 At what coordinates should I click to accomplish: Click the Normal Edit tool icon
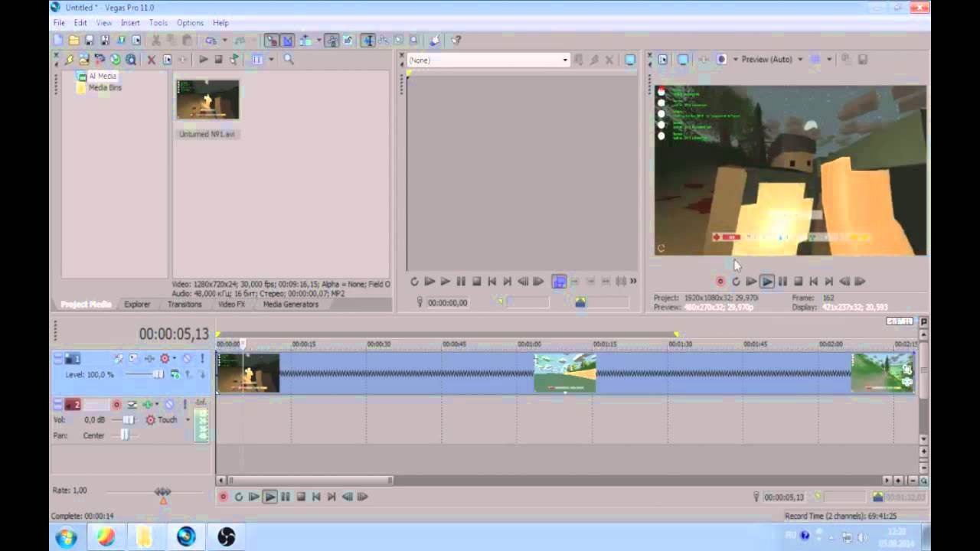[x=368, y=40]
